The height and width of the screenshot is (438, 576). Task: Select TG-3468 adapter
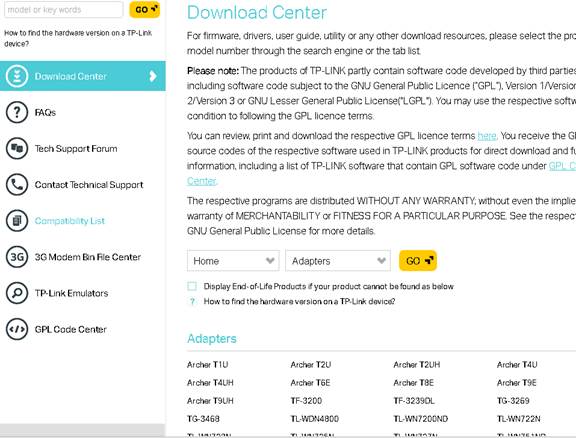pyautogui.click(x=203, y=419)
